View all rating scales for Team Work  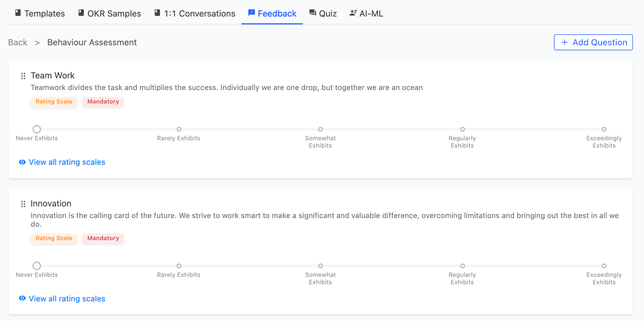(62, 162)
